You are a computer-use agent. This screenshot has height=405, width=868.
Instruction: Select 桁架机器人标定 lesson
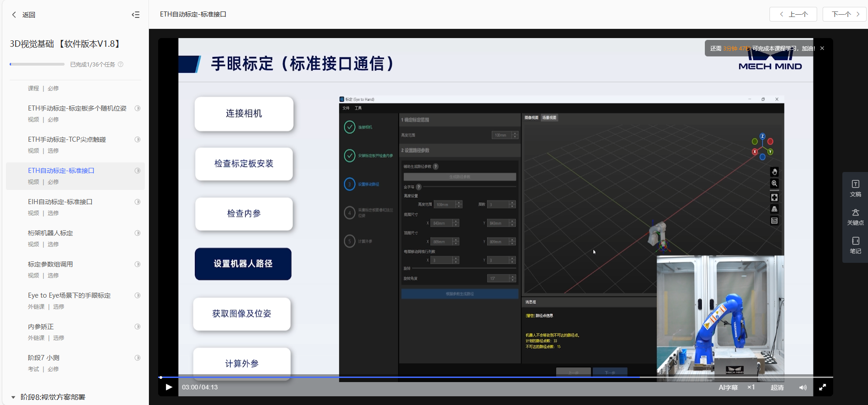50,233
